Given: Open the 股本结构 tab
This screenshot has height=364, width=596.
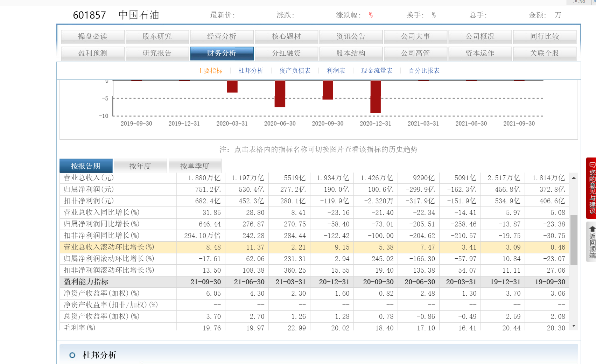Looking at the screenshot, I should 351,53.
